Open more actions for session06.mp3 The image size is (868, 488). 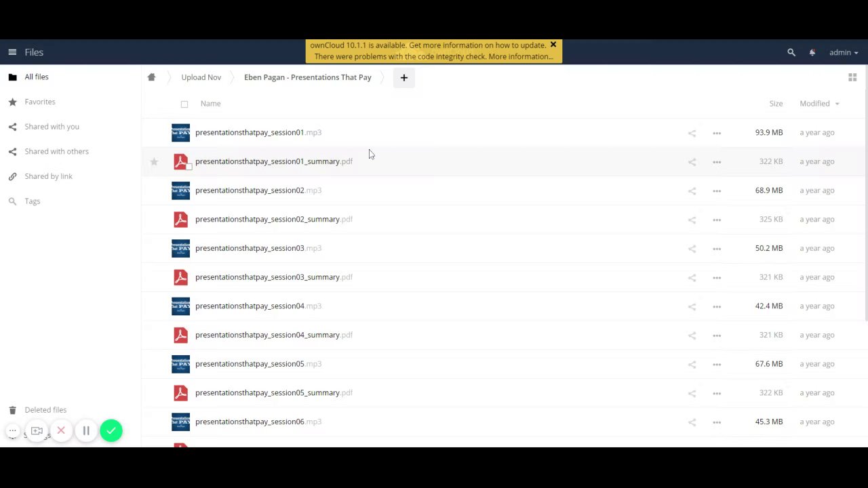coord(717,422)
